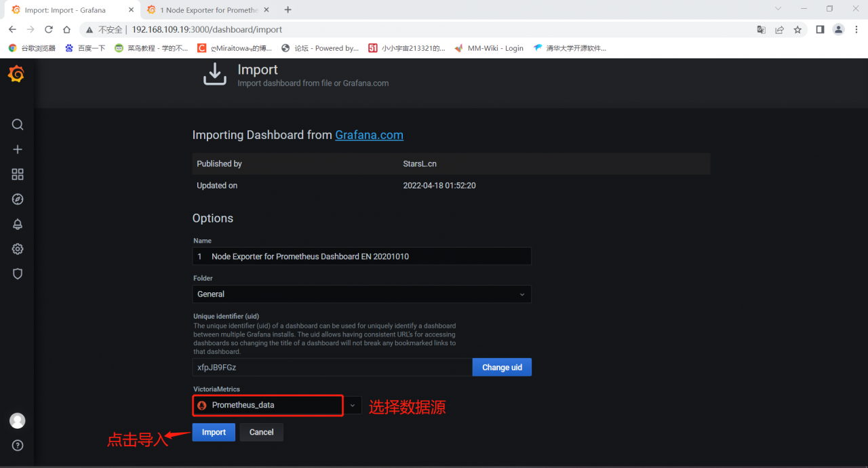The image size is (868, 468).
Task: Open the Configuration gear icon
Action: click(x=18, y=249)
